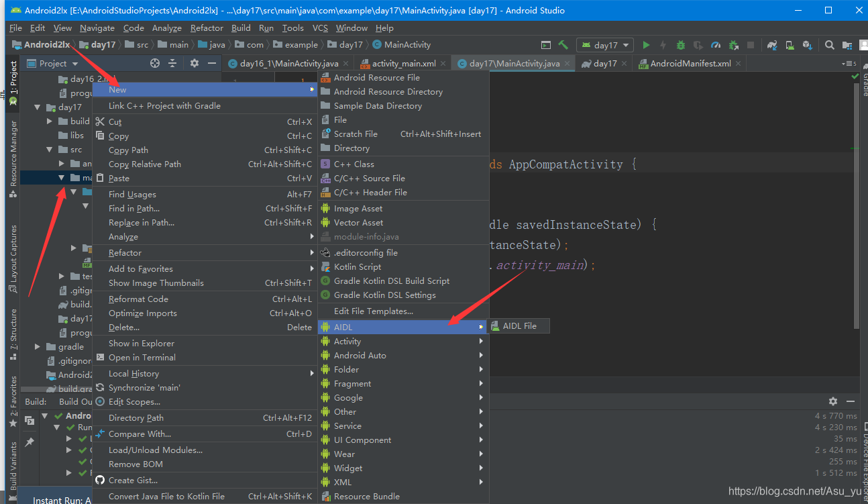This screenshot has width=868, height=504.
Task: Choose Copy Path from context menu
Action: pos(205,150)
